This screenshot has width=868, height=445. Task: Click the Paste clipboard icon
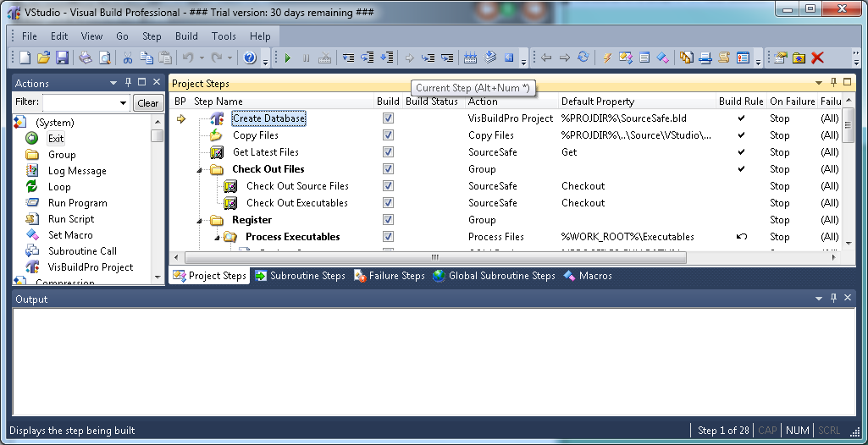pos(165,58)
